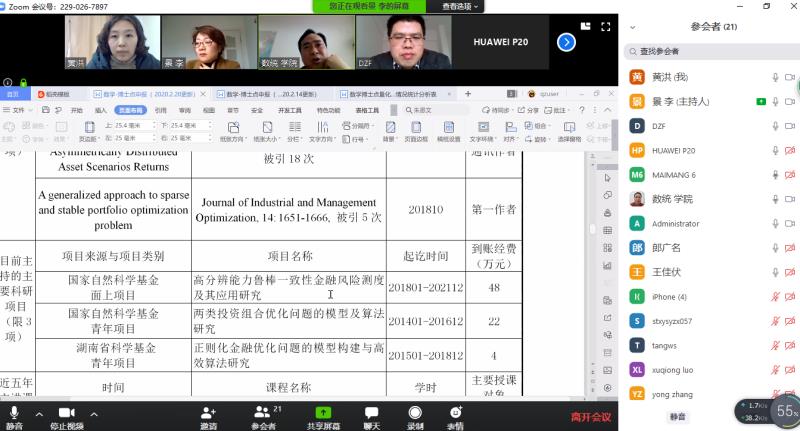Click the page margins (页边距) icon in WPS ribbon

tap(87, 131)
